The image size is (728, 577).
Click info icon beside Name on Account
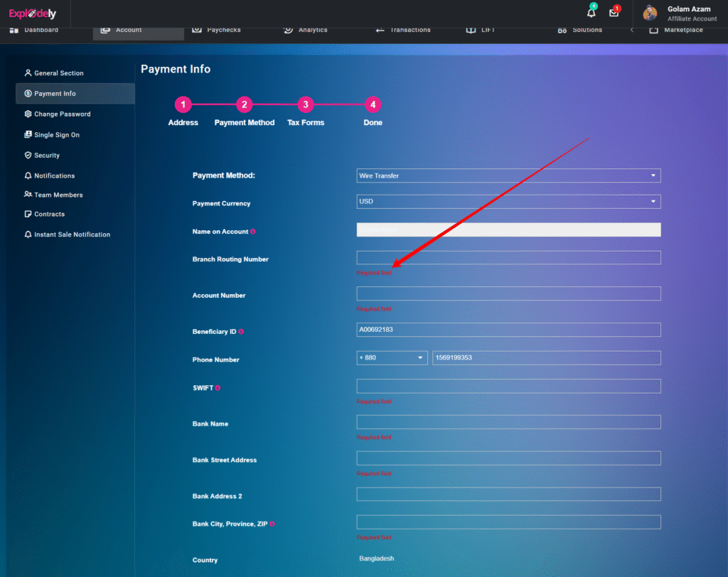tap(253, 232)
